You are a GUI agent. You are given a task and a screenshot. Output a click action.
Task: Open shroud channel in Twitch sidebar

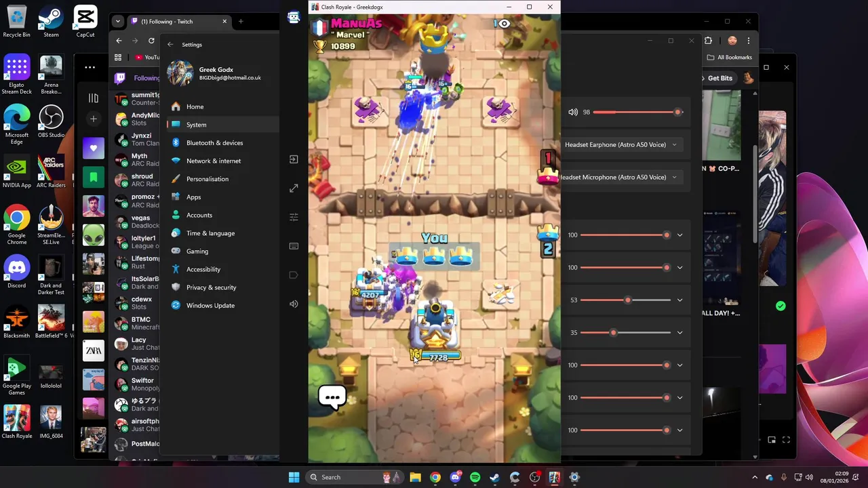pyautogui.click(x=136, y=180)
